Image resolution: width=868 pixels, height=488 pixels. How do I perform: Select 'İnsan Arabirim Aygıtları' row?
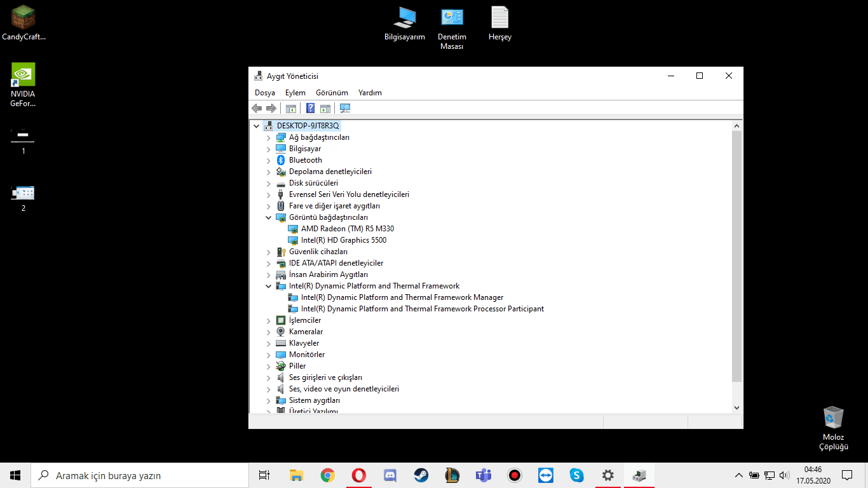(329, 274)
